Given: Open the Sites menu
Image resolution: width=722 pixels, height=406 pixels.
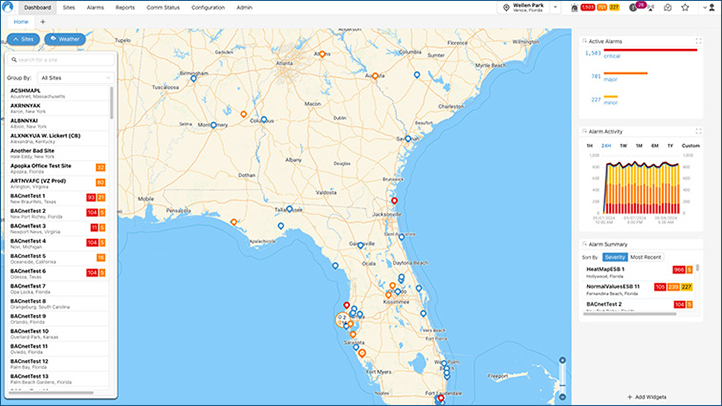Looking at the screenshot, I should pos(69,7).
